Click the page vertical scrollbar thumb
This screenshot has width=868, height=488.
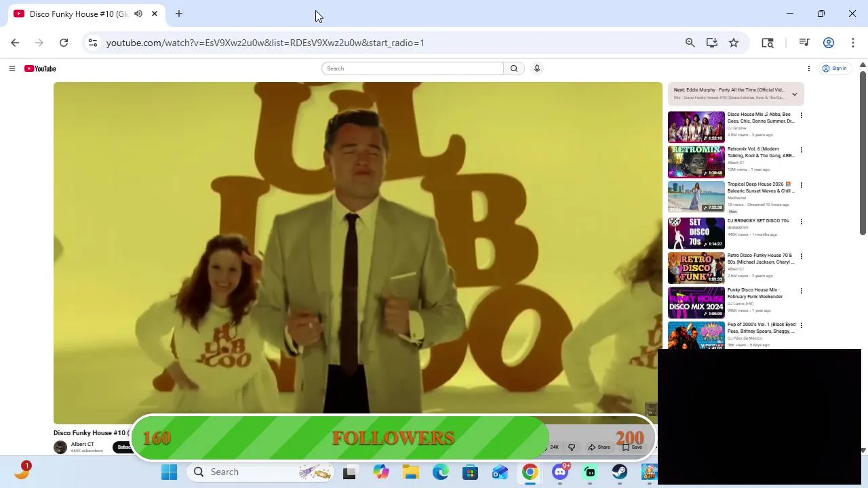(863, 152)
